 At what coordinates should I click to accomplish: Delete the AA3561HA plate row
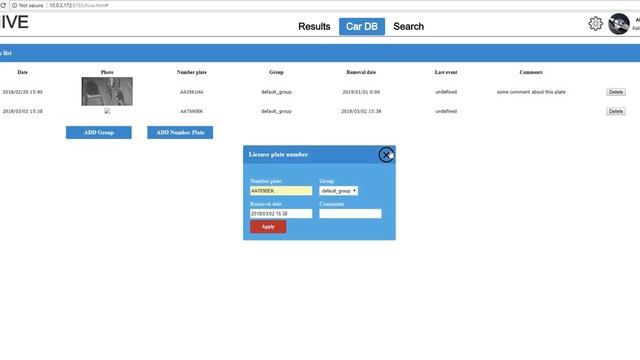point(616,92)
